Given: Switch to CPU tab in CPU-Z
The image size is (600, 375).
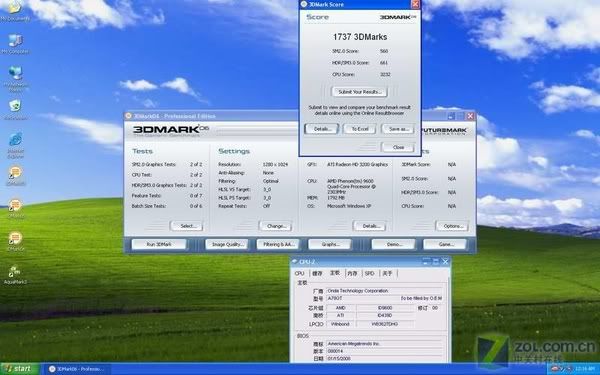Looking at the screenshot, I should [300, 273].
